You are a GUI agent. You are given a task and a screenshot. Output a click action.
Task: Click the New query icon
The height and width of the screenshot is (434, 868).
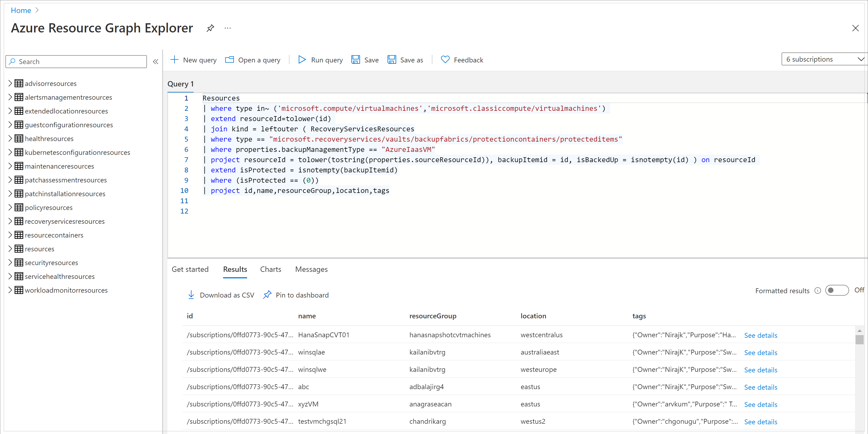pos(174,59)
